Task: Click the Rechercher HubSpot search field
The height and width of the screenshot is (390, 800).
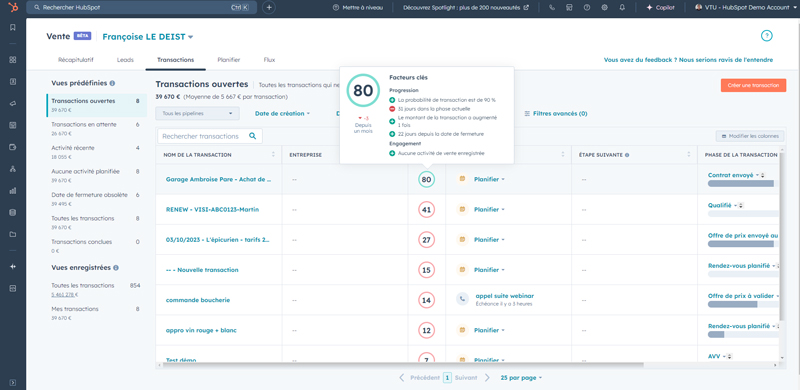Action: coord(141,8)
